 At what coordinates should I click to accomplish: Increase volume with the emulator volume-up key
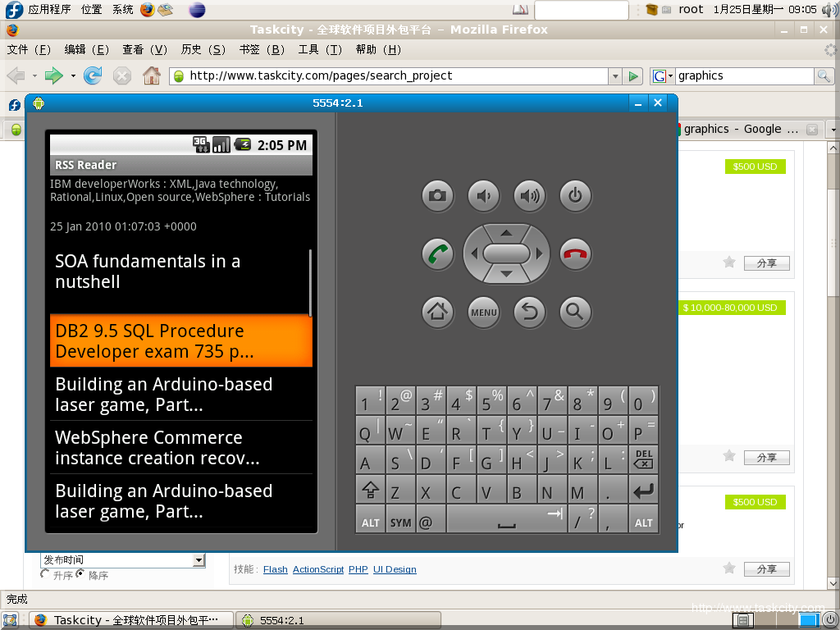[529, 195]
